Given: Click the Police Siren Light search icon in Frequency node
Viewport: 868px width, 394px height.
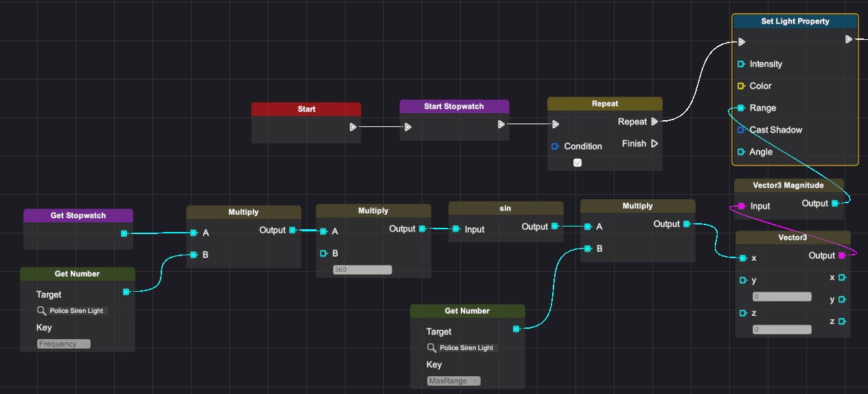Looking at the screenshot, I should click(41, 311).
